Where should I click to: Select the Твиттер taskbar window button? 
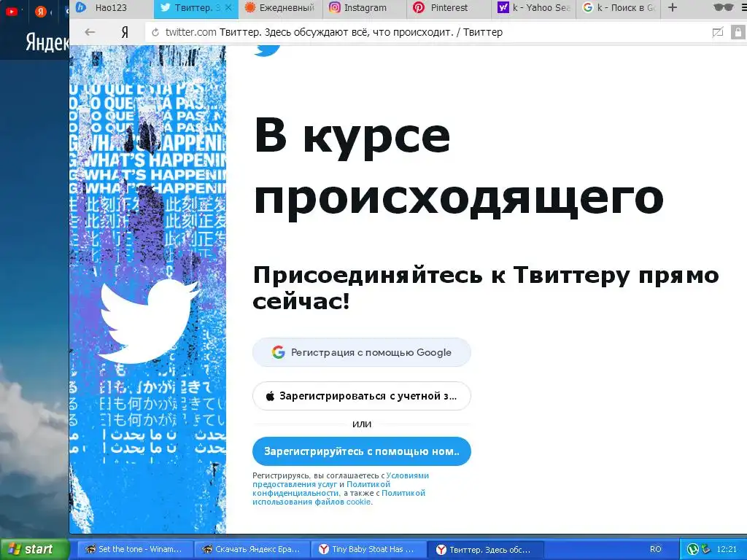coord(485,549)
